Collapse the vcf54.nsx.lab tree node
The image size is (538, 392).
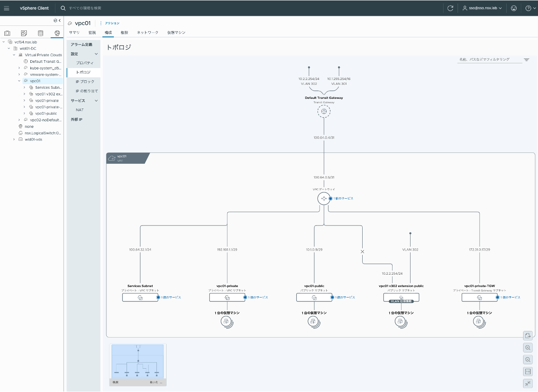click(x=4, y=42)
